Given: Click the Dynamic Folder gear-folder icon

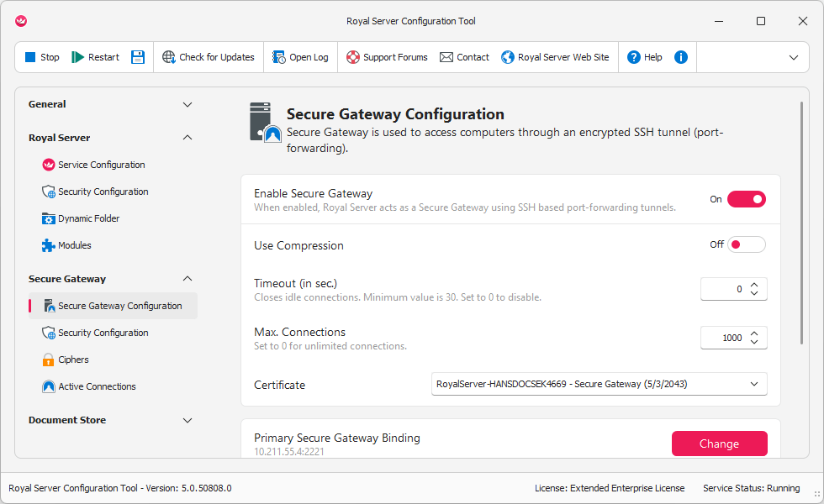Looking at the screenshot, I should pos(49,218).
